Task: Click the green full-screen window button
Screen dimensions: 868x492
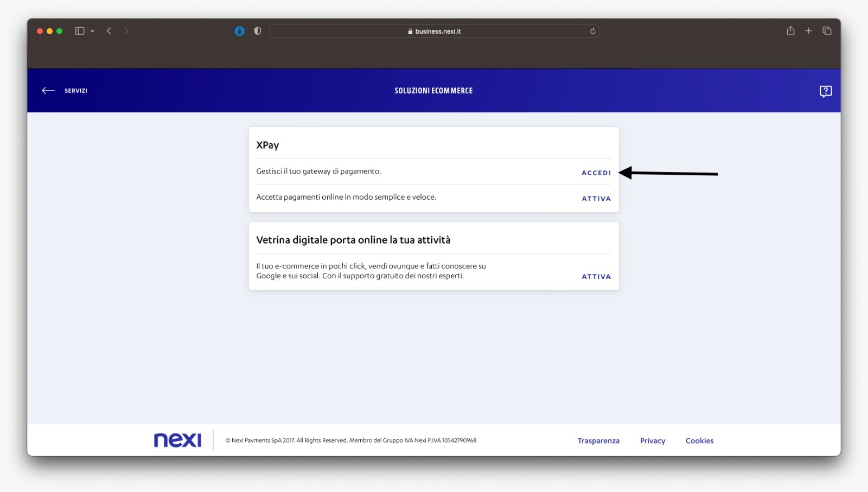Action: tap(60, 31)
